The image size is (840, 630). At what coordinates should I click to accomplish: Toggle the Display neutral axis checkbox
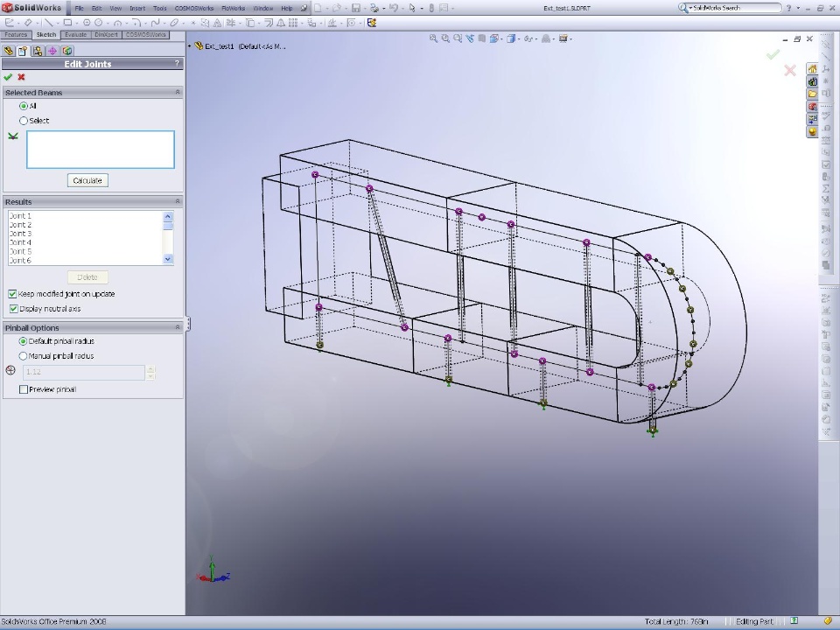[13, 309]
